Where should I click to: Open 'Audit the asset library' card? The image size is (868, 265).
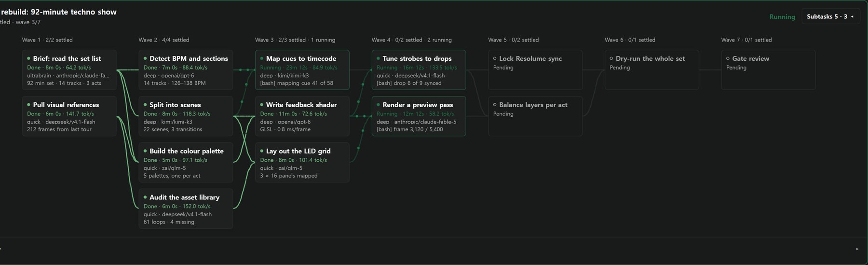click(186, 209)
